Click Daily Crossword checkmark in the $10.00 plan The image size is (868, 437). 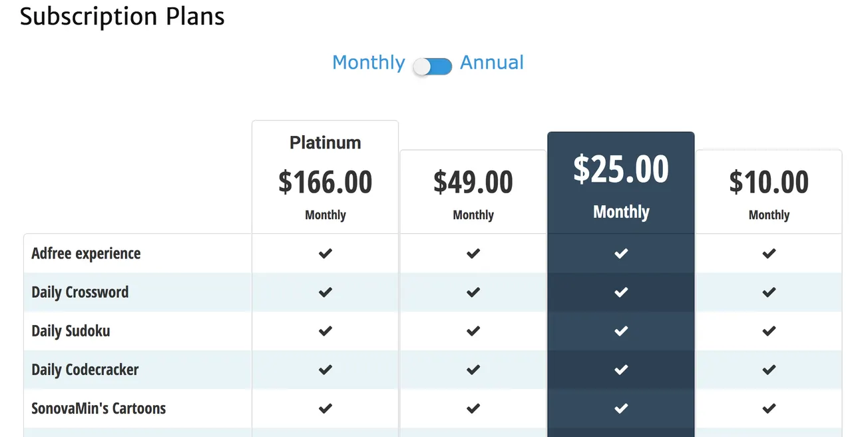[x=769, y=292]
